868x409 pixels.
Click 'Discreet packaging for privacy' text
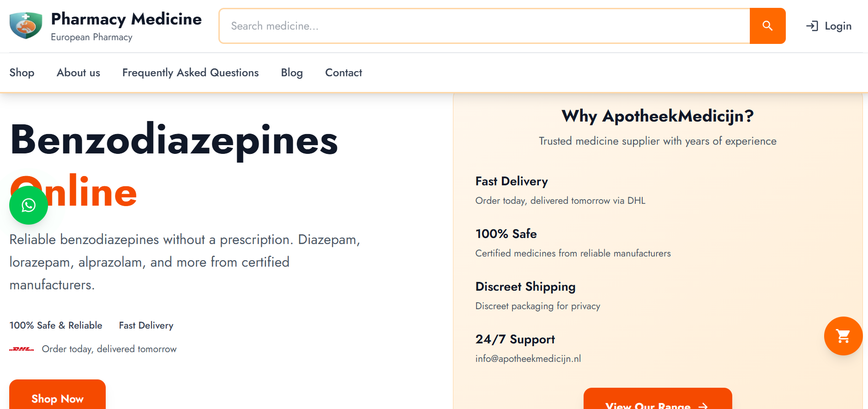(x=538, y=306)
